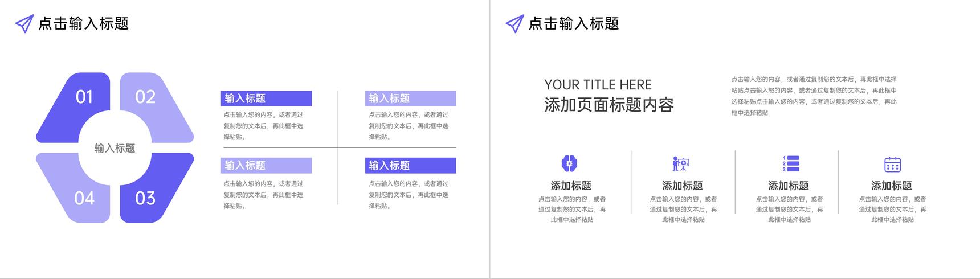Select the calendar icon
This screenshot has width=980, height=279.
pyautogui.click(x=892, y=164)
